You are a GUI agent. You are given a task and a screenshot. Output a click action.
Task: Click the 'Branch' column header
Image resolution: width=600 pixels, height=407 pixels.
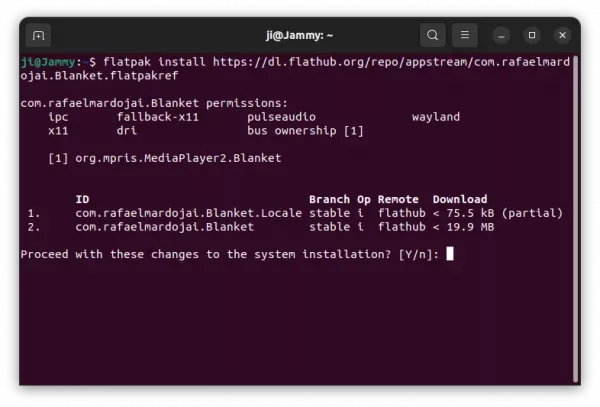tap(329, 199)
